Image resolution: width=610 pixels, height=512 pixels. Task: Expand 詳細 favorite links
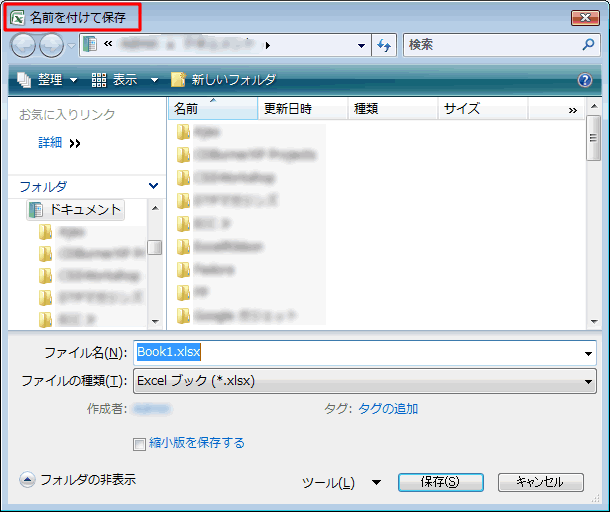click(x=59, y=143)
